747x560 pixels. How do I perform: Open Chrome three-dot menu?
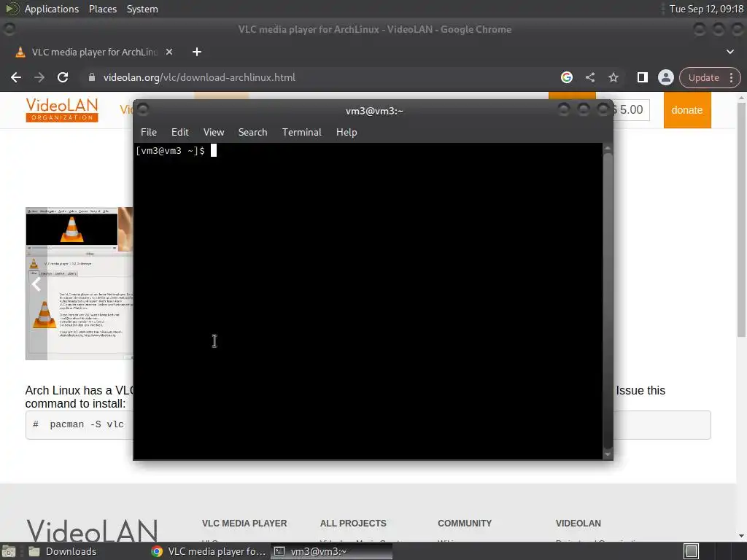(x=731, y=77)
